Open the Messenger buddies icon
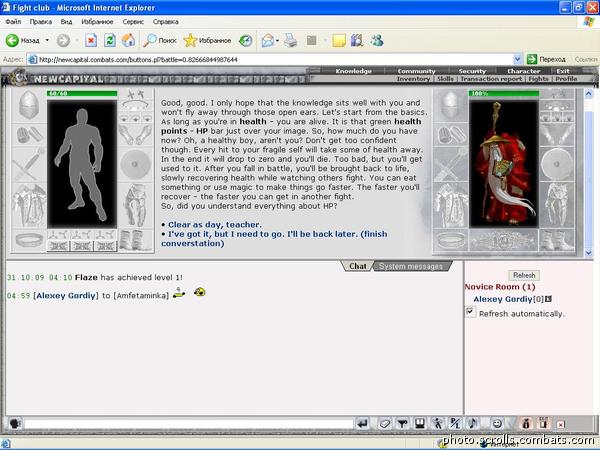This screenshot has width=600, height=450. [377, 40]
